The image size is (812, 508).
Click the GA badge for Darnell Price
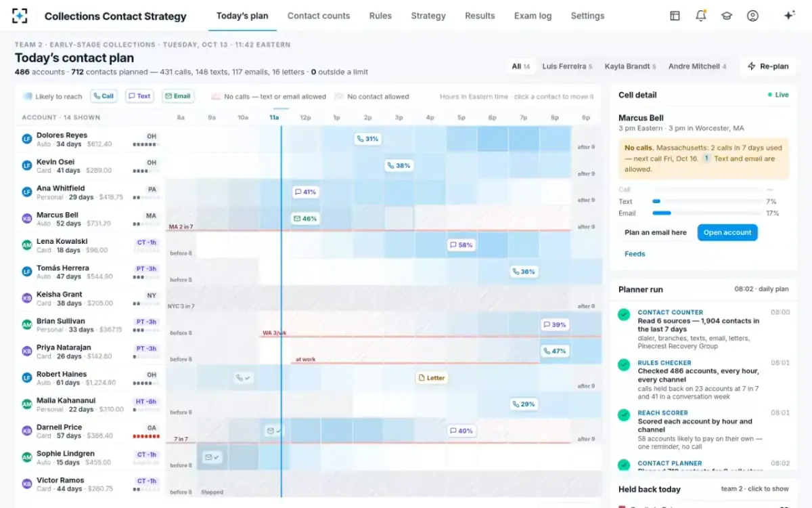pos(151,427)
